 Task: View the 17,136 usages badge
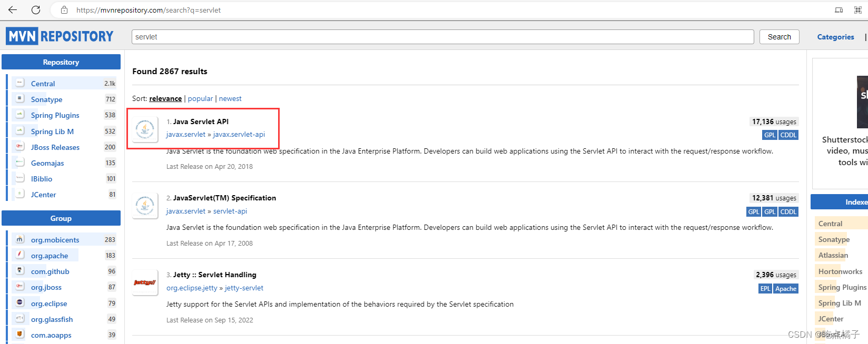coord(774,122)
